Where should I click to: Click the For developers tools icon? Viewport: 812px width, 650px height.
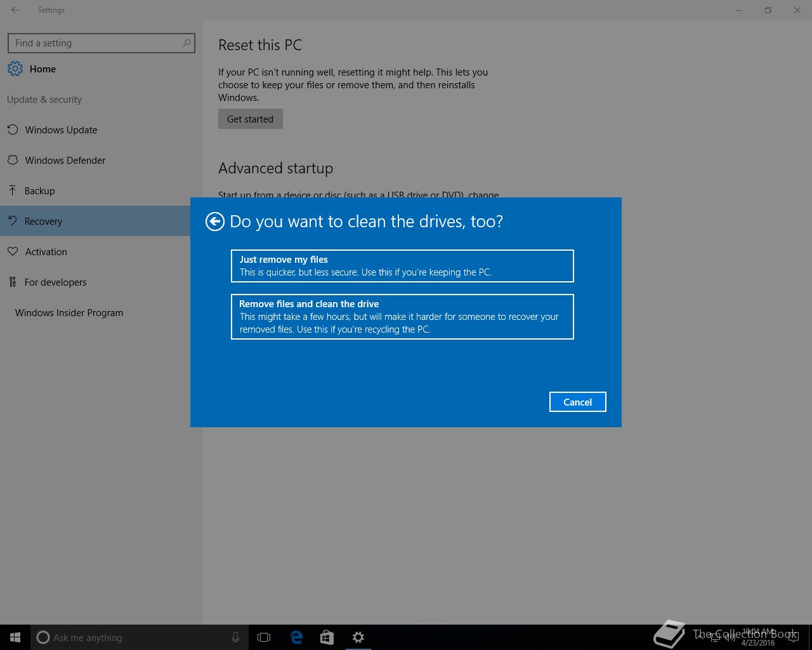pyautogui.click(x=12, y=282)
